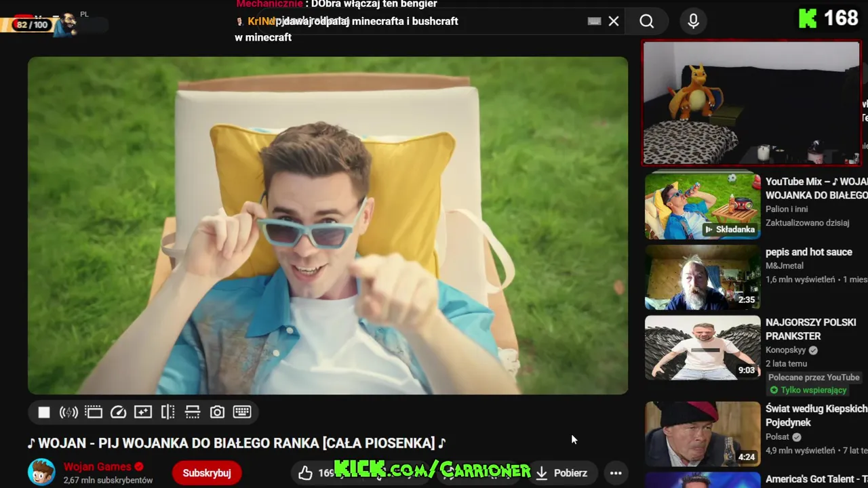Click the Polsat channel name
868x488 pixels.
(777, 437)
